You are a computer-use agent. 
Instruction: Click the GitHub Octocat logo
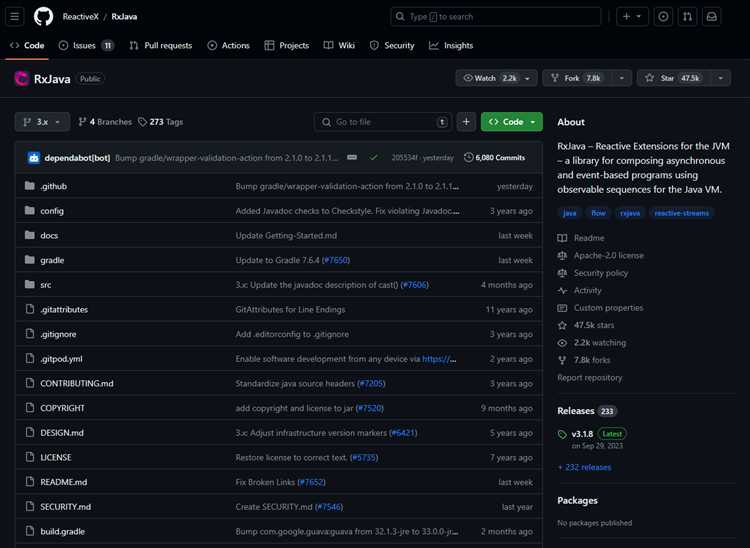pos(43,17)
